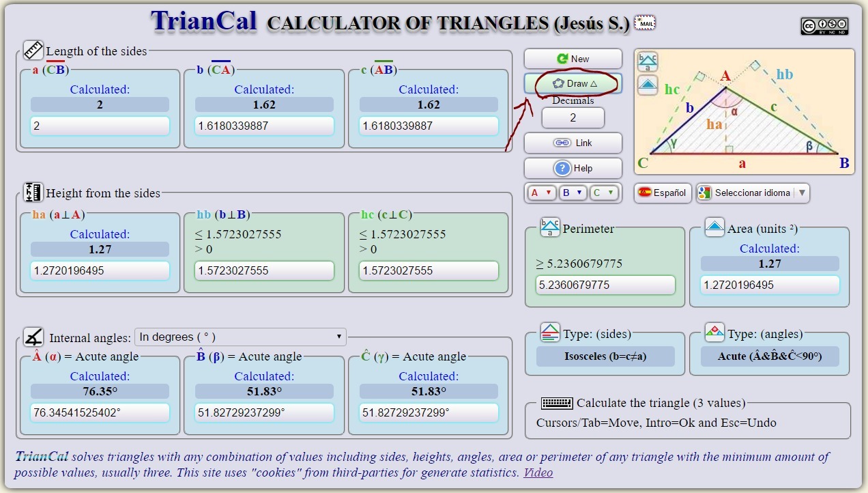This screenshot has height=493, width=868.
Task: Click the Isosceles (b=c≠a) type label
Action: 605,356
